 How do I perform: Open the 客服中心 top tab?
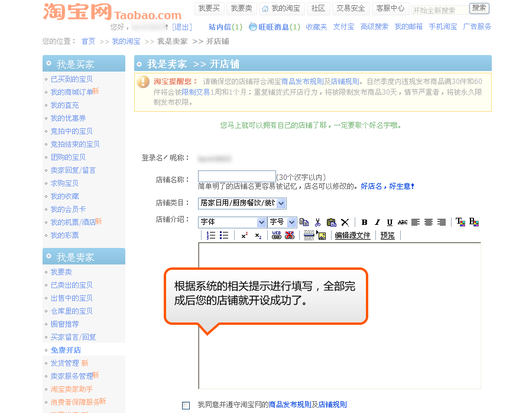[x=390, y=8]
